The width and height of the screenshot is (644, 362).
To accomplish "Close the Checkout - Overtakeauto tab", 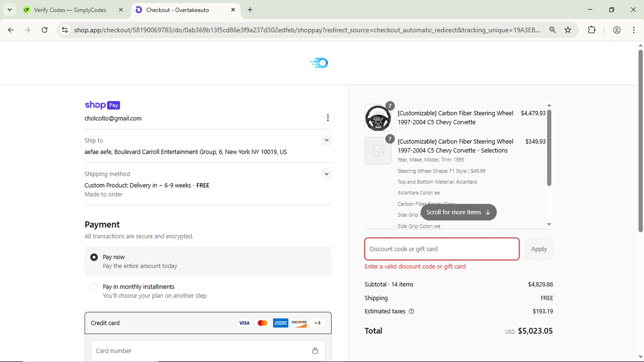I will pos(233,10).
